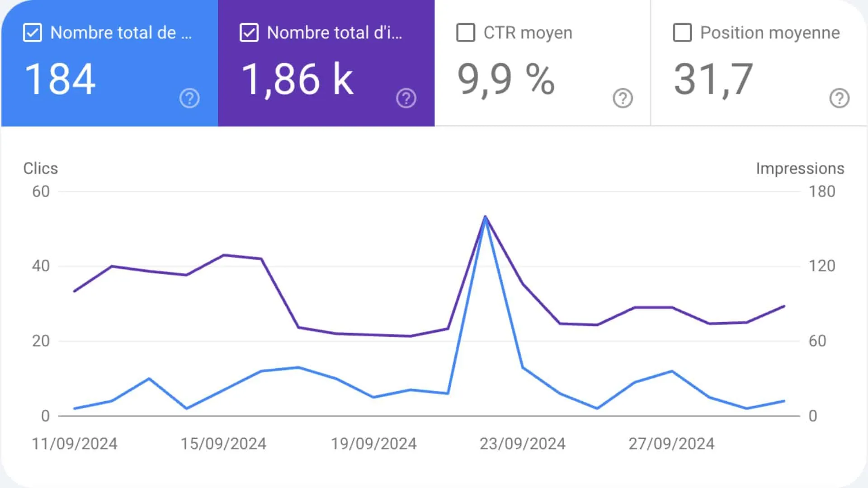
Task: Click the Clics axis title
Action: (41, 169)
